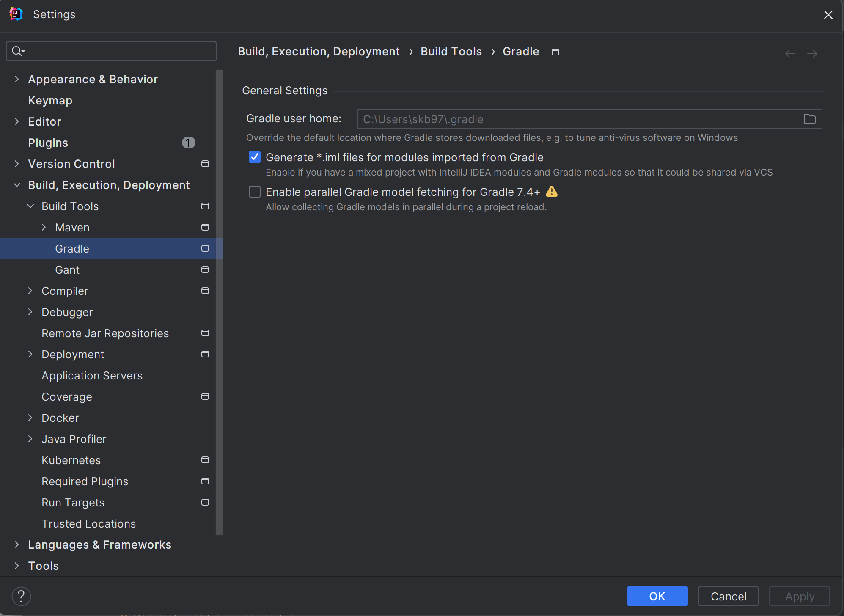
Task: Expand Languages & Frameworks section
Action: [16, 544]
